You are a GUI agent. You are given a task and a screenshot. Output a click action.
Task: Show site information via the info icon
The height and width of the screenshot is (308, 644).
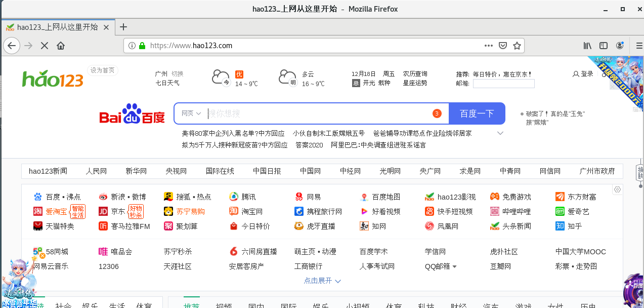point(132,46)
